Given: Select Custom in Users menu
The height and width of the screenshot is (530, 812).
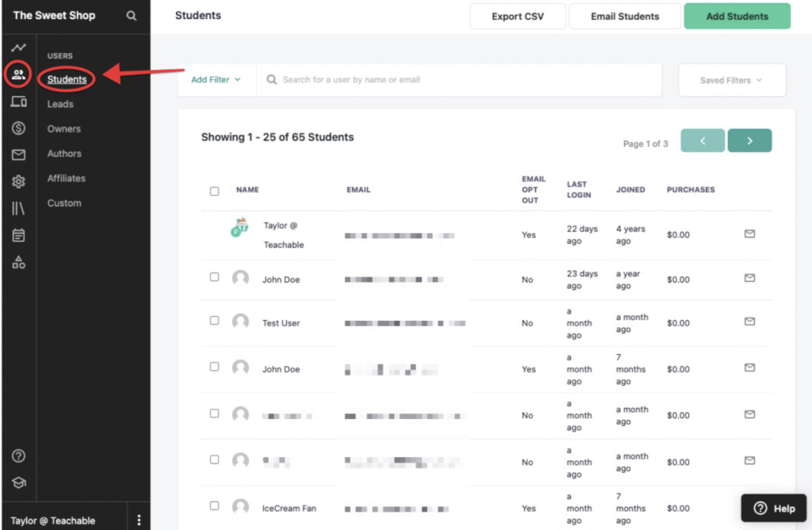Looking at the screenshot, I should (x=64, y=203).
